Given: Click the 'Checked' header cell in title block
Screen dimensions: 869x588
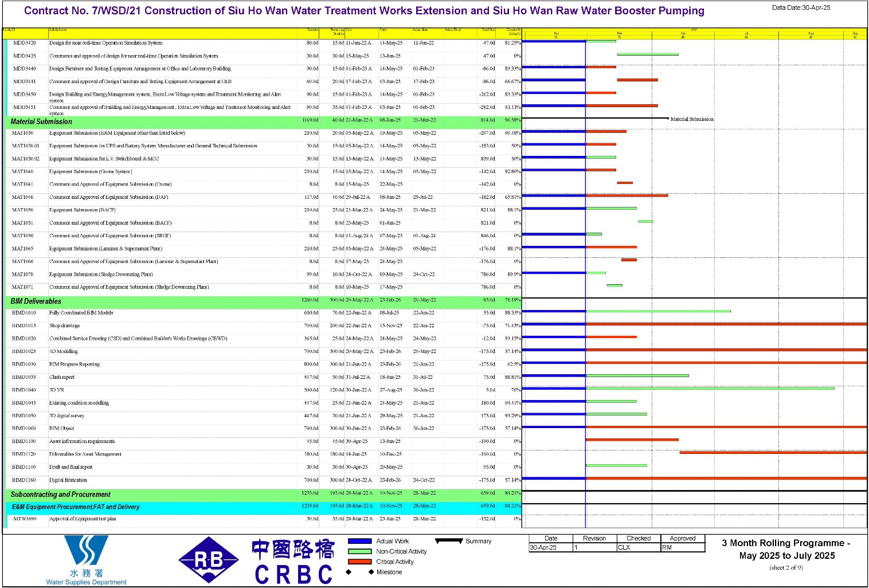Looking at the screenshot, I should pyautogui.click(x=639, y=538).
